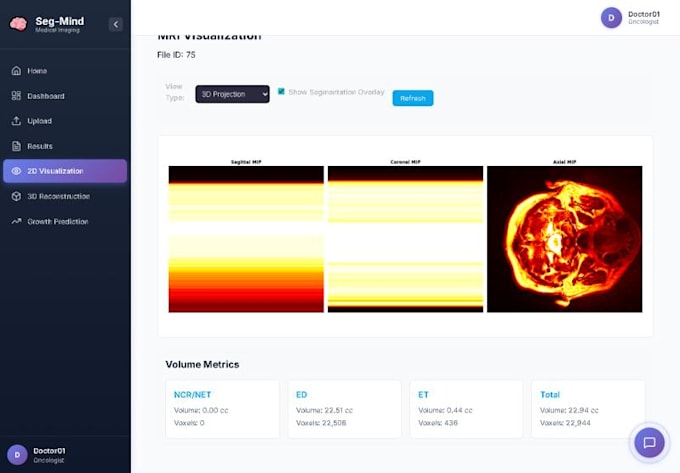Screen dimensions: 680x473
Task: Click the Doctor01 name in header
Action: [644, 14]
